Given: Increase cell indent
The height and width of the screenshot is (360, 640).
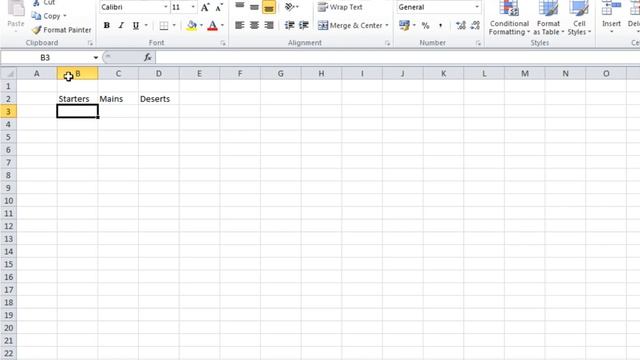Looking at the screenshot, I should [x=304, y=25].
